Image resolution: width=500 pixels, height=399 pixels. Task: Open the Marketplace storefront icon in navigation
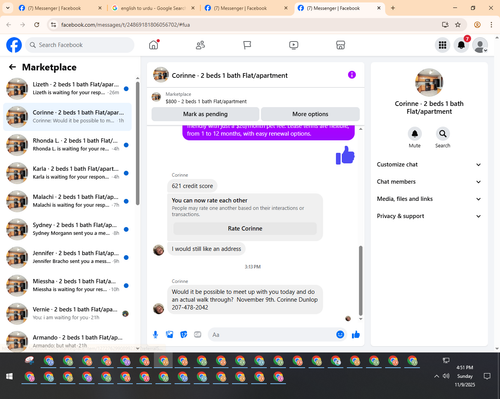pyautogui.click(x=340, y=45)
